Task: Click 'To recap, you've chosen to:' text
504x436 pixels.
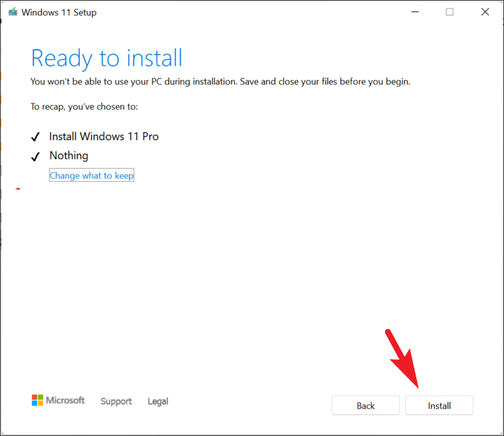Action: pos(84,107)
